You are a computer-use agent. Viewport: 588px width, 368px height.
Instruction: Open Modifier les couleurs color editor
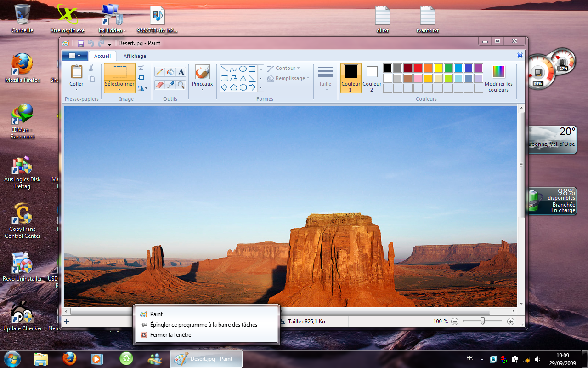(498, 78)
